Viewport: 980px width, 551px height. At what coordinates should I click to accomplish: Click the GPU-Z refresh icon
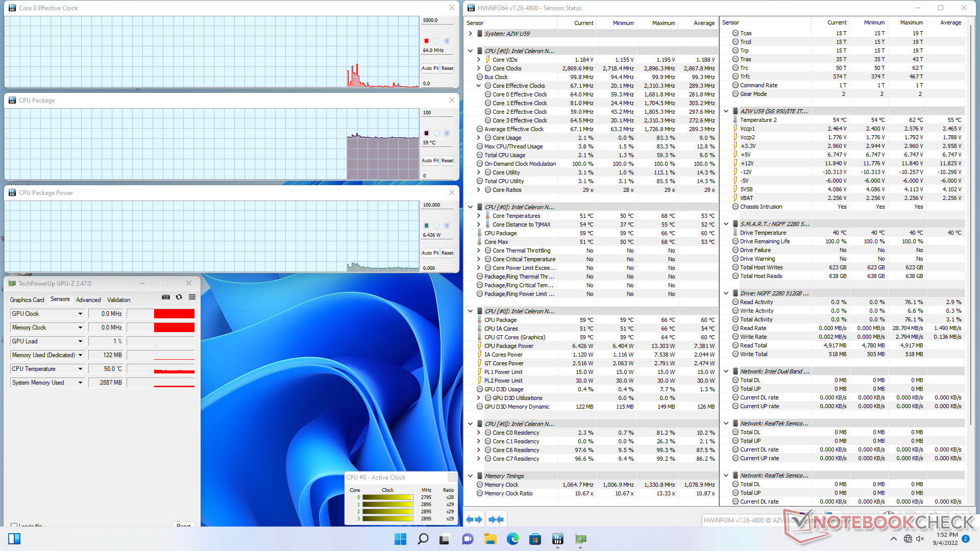click(x=179, y=297)
